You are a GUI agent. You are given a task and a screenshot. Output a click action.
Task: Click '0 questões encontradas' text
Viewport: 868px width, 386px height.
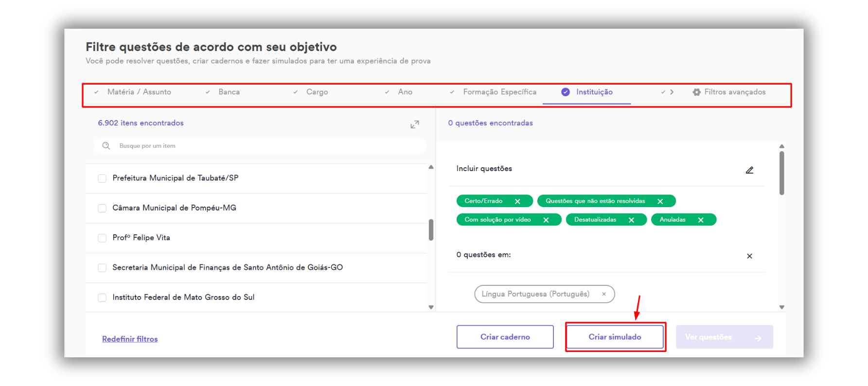pyautogui.click(x=491, y=123)
